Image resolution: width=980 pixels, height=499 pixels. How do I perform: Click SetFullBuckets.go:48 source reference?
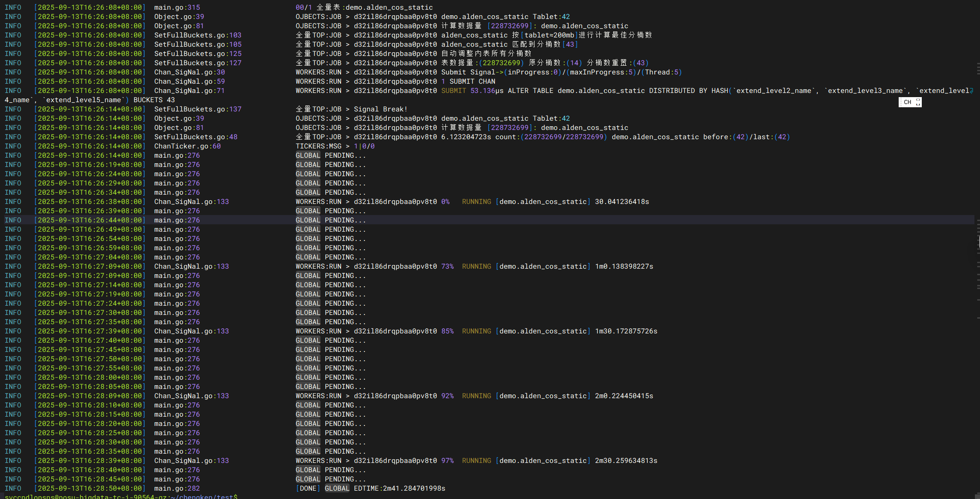[x=196, y=137]
